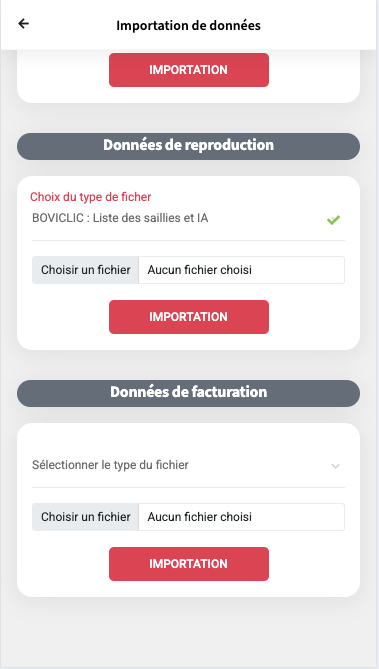Click IMPORTATION in the facturation data card
Viewport: 379px width, 669px height.
pos(189,564)
